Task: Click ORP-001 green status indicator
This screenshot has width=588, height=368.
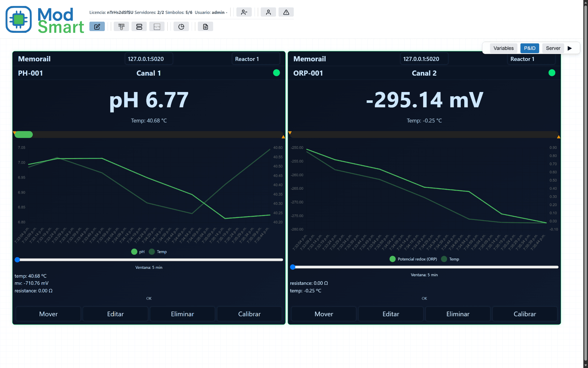Action: pyautogui.click(x=552, y=73)
